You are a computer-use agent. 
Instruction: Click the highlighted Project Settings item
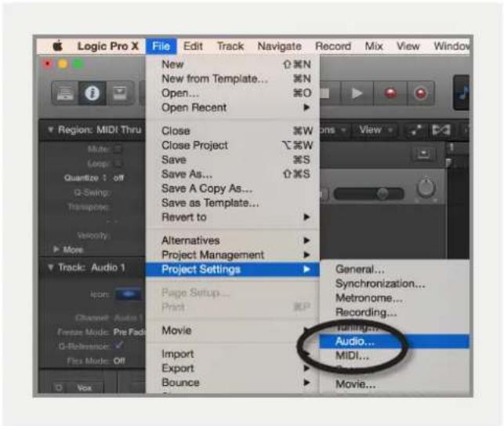point(232,269)
